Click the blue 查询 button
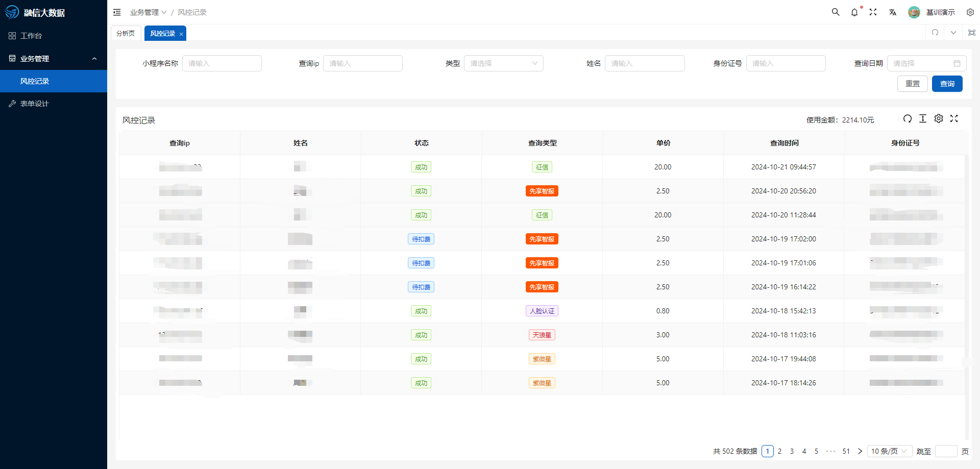This screenshot has height=469, width=980. pos(947,84)
